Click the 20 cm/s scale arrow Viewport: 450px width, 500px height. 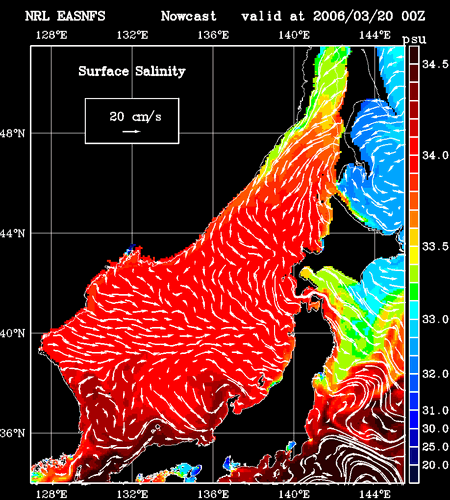coord(131,131)
